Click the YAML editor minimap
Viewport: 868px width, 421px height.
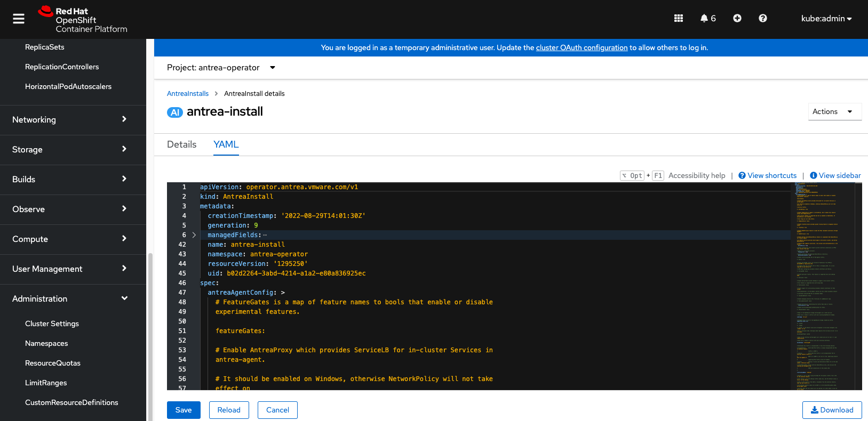(822, 286)
